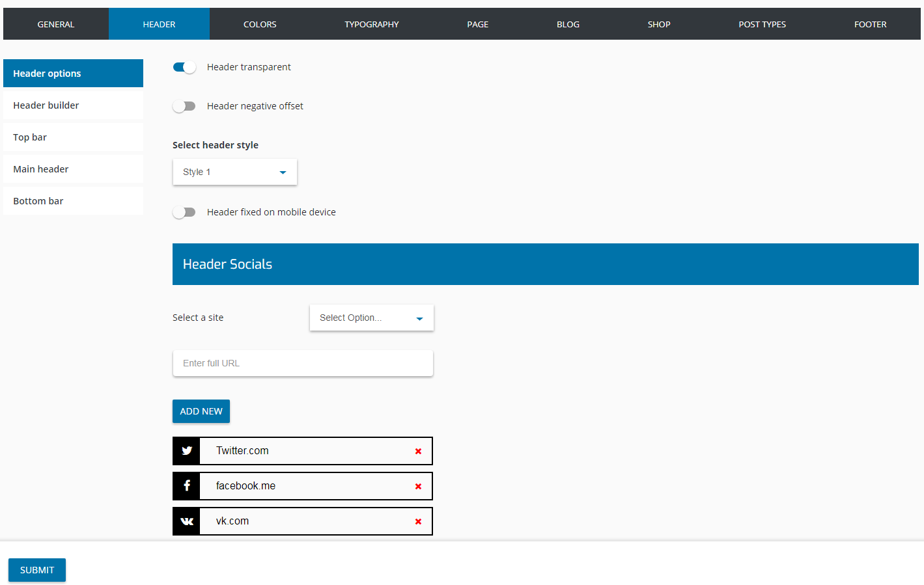Go to the Footer tab
Viewport: 924px width, 585px height.
(870, 24)
